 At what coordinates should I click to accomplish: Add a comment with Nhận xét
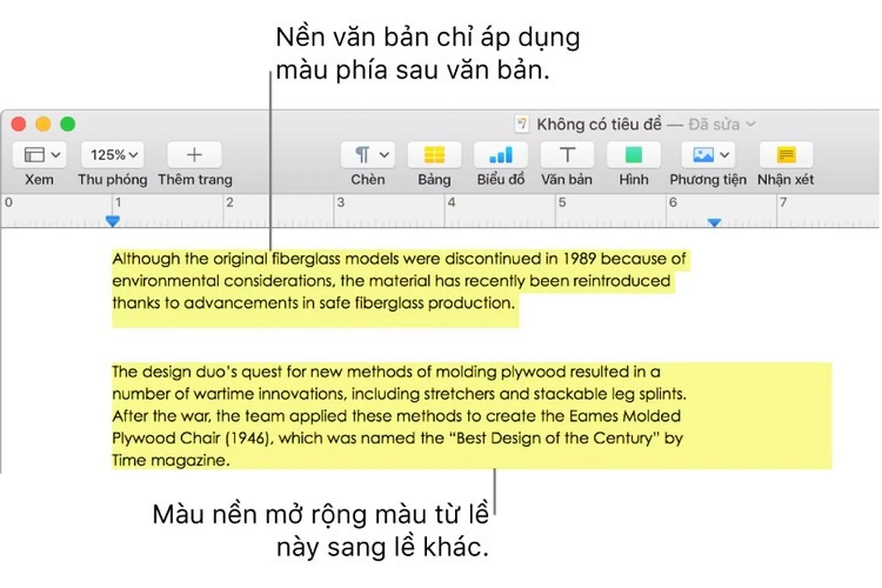coord(786,155)
